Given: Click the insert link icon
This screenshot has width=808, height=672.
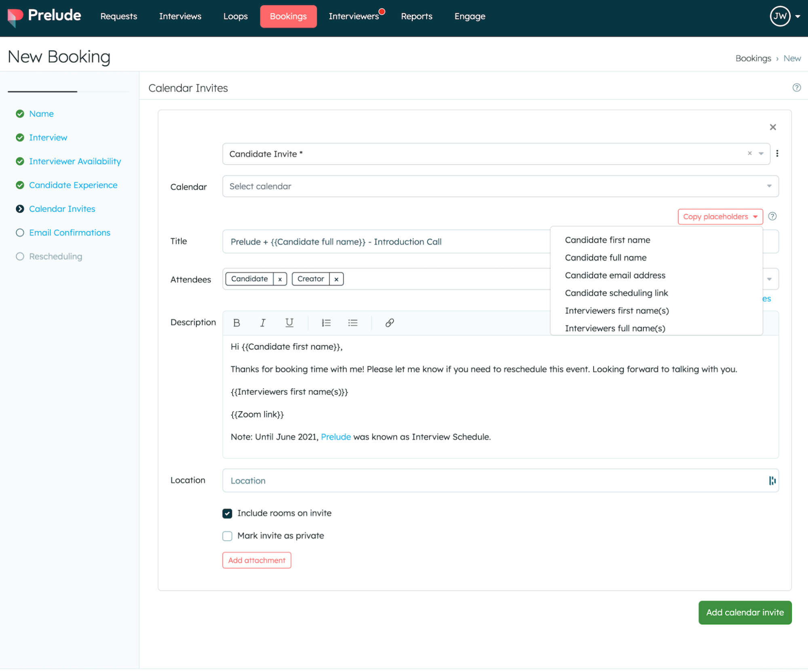Looking at the screenshot, I should pyautogui.click(x=389, y=322).
